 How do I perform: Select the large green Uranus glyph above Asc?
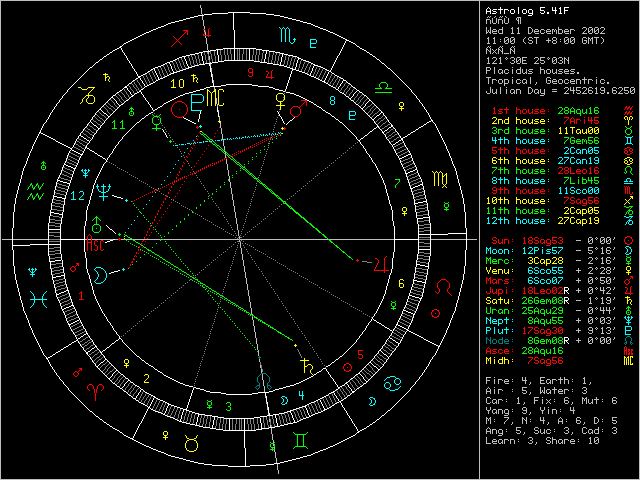click(x=97, y=225)
